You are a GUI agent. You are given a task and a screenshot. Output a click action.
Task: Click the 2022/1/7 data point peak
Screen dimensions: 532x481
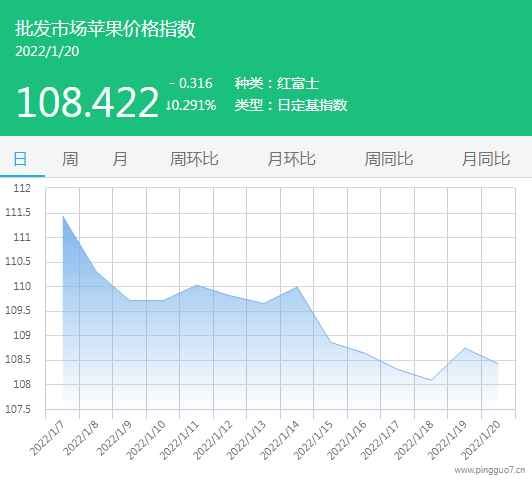tap(63, 216)
